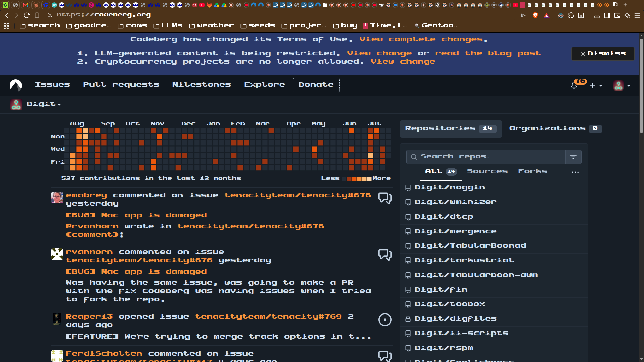Open the 'weather' bookmarks folder

click(212, 26)
